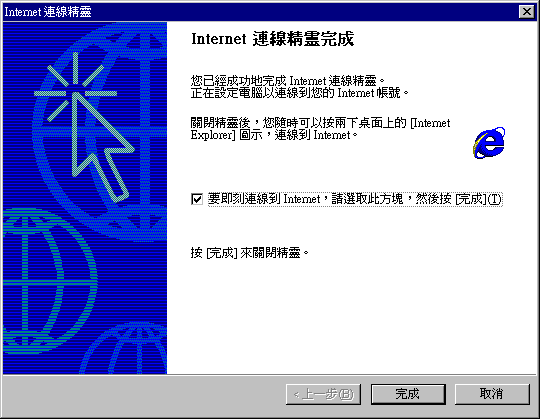Click the small globe at banner bottom
The image size is (540, 419).
point(126,348)
